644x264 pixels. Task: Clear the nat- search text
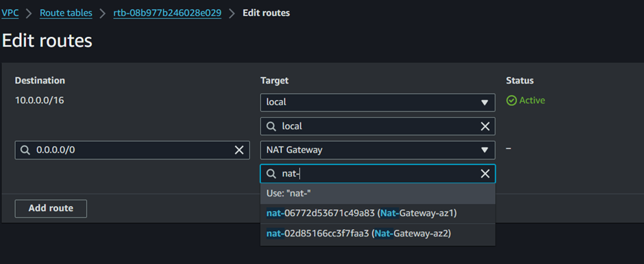(485, 174)
